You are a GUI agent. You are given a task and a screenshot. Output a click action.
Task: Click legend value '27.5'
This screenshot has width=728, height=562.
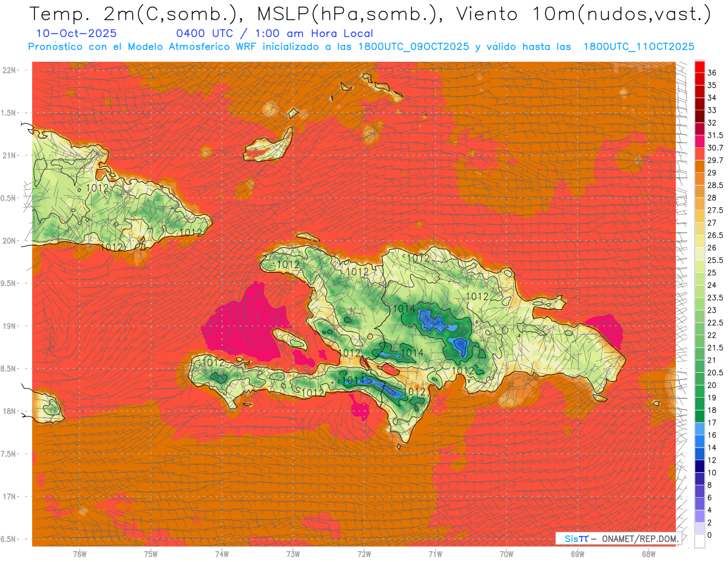[x=715, y=210]
